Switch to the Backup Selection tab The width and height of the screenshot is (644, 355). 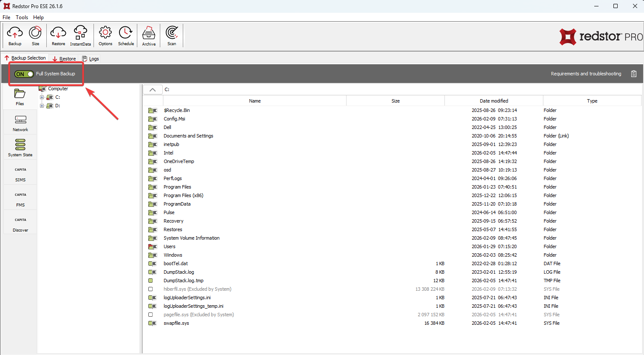[25, 58]
